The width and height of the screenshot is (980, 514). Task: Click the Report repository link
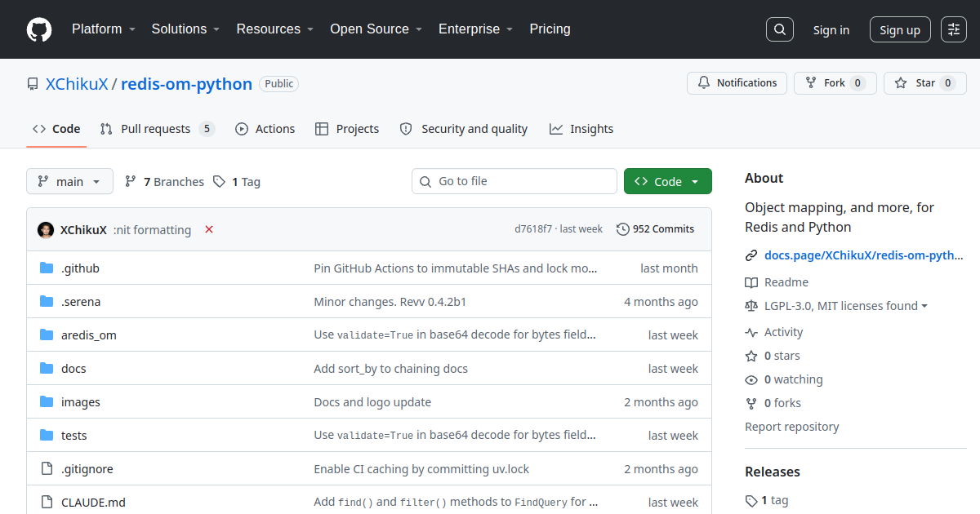[x=791, y=427]
